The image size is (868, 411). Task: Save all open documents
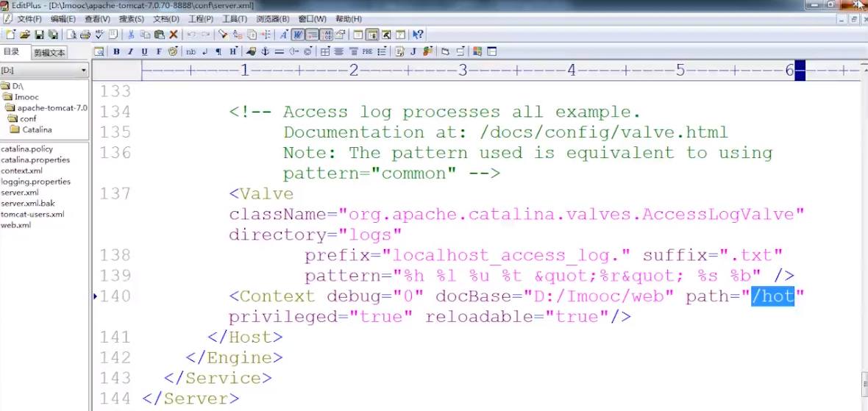(x=53, y=35)
